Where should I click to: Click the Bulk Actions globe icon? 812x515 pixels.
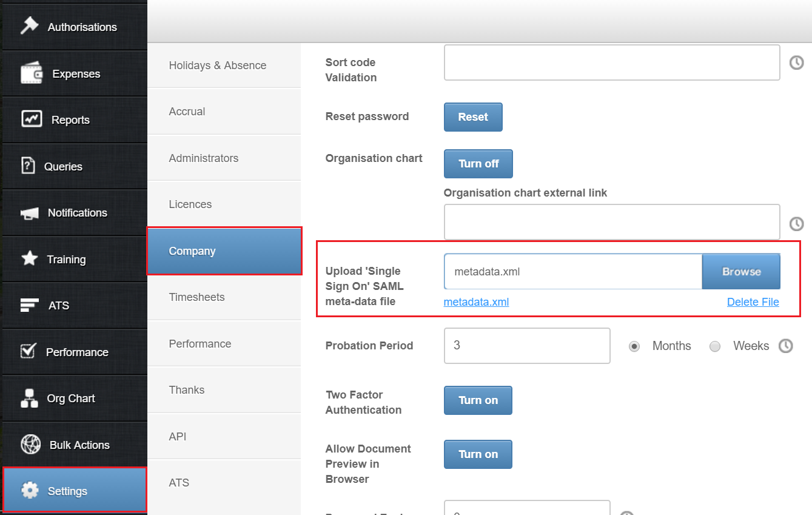point(30,445)
